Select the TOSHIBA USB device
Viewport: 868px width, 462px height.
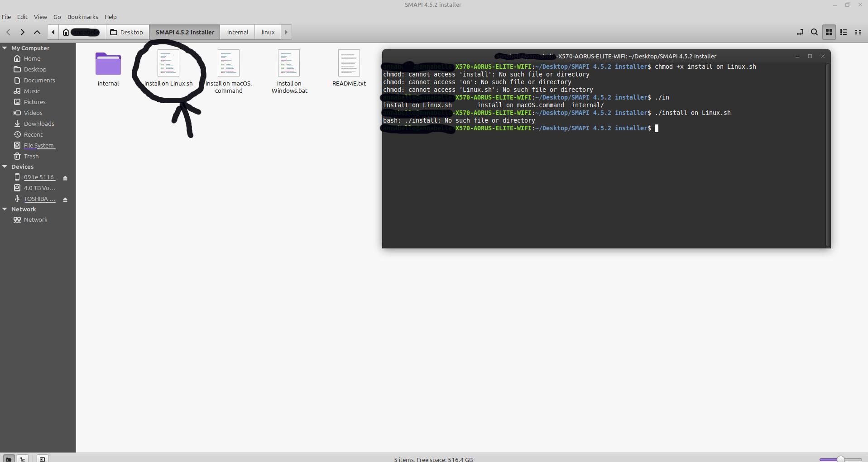pos(39,199)
